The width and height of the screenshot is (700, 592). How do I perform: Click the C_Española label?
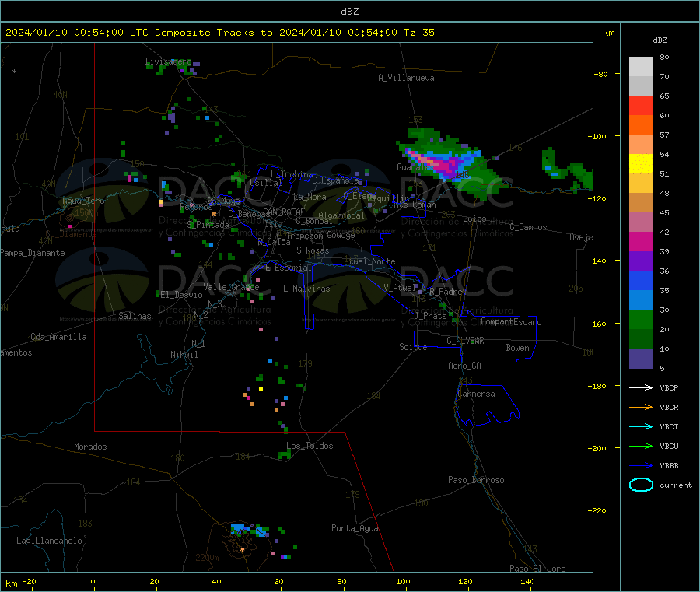[x=335, y=180]
